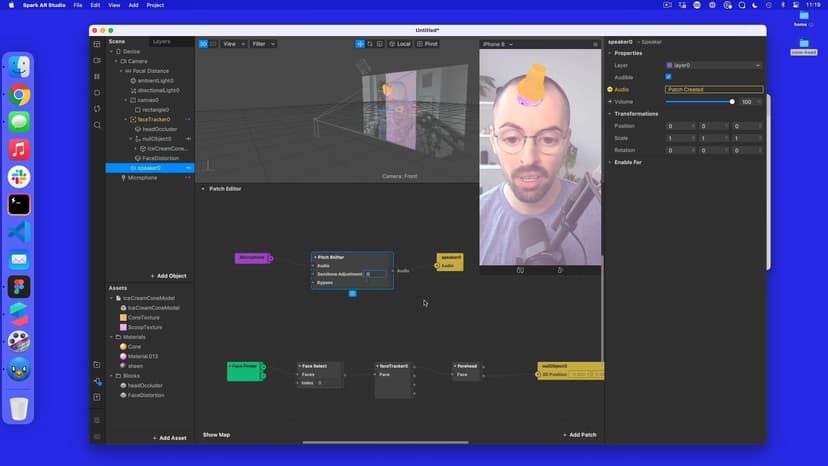
Task: Collapse the Materials folder in Assets
Action: pyautogui.click(x=111, y=337)
